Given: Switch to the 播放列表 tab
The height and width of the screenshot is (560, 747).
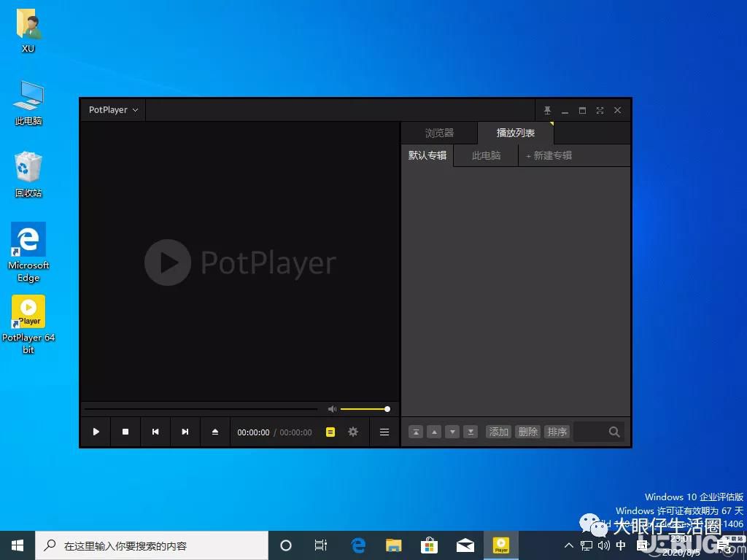Looking at the screenshot, I should pyautogui.click(x=516, y=133).
